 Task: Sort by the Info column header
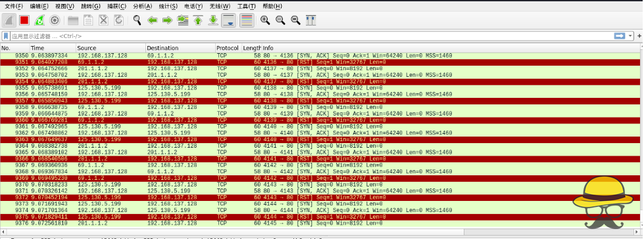(x=451, y=48)
